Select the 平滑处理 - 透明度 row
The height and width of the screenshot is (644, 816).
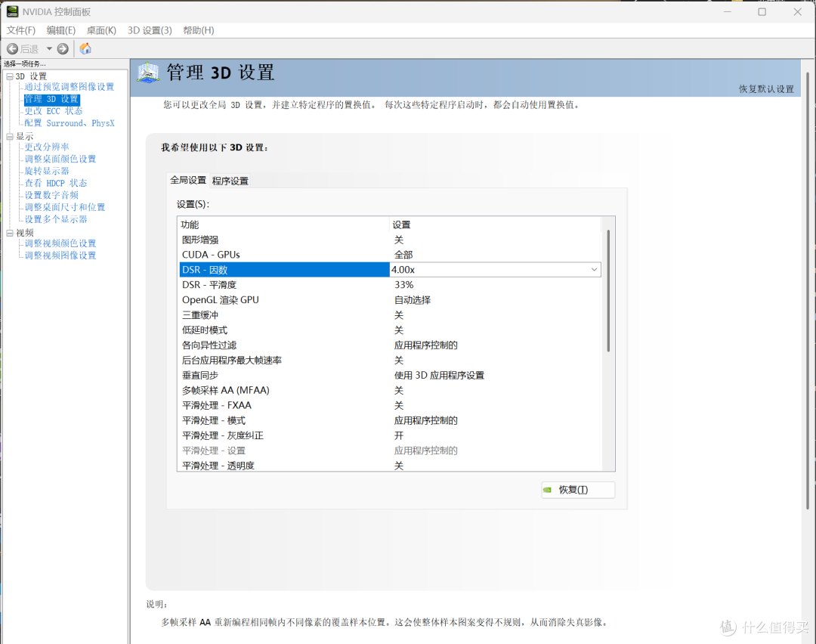389,466
